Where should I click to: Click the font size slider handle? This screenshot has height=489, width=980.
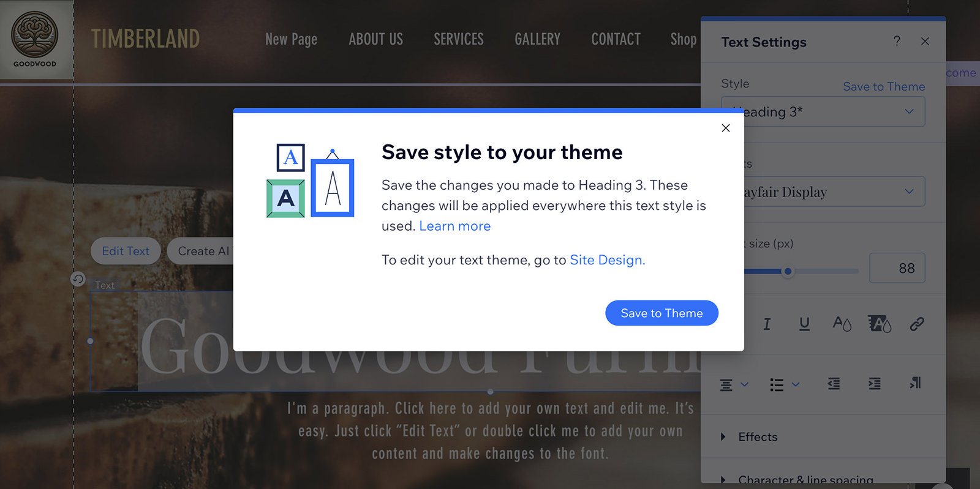coord(788,271)
